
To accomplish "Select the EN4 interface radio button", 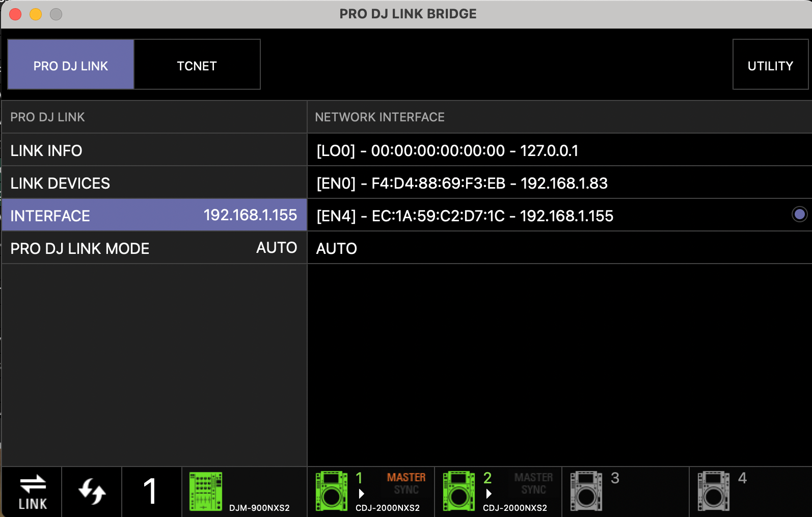I will [x=799, y=215].
